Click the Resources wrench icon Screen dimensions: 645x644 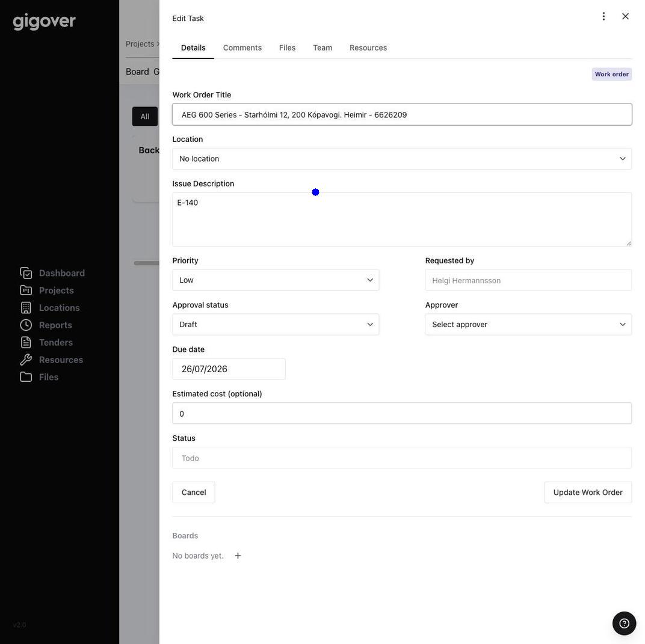coord(26,359)
